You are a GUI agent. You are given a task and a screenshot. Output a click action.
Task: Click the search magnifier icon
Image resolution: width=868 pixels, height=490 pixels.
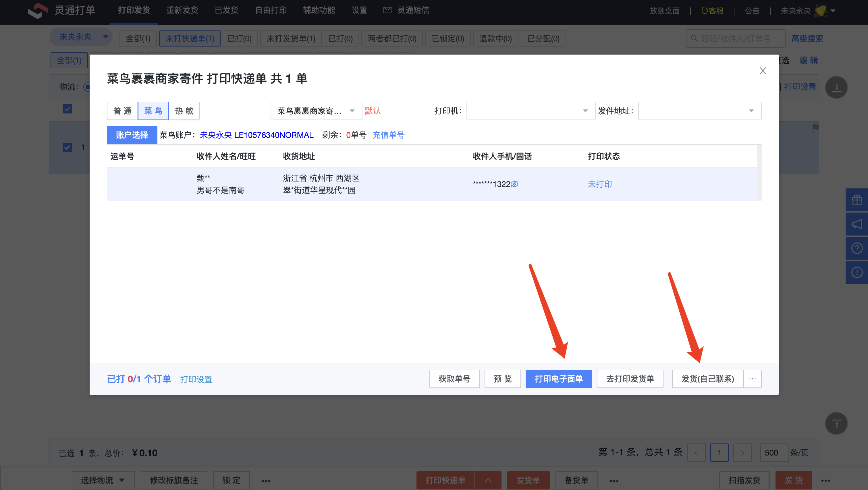pyautogui.click(x=694, y=38)
